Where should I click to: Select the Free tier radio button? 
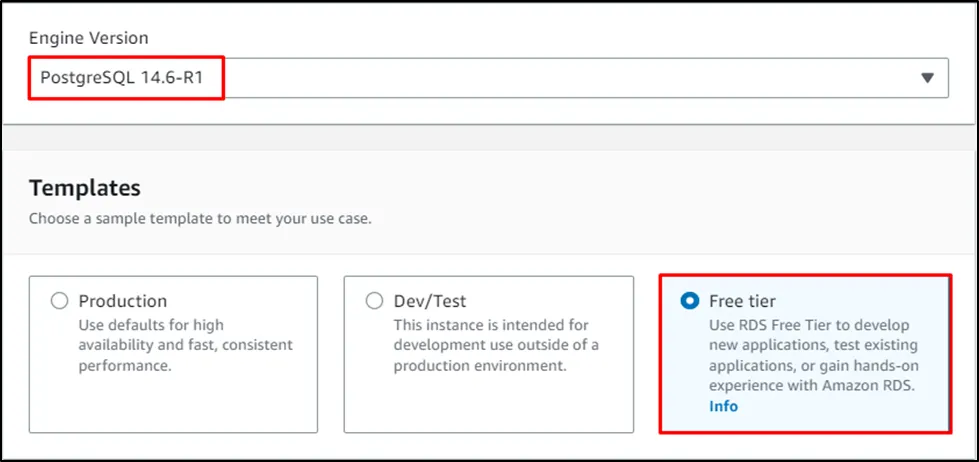[689, 301]
